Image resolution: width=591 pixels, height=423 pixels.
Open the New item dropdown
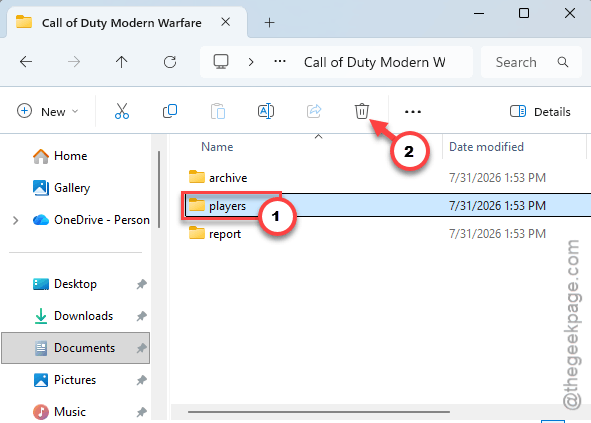coord(47,112)
